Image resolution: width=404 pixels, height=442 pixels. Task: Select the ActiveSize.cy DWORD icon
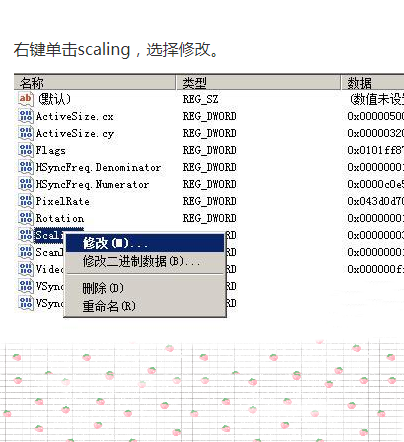pyautogui.click(x=26, y=133)
